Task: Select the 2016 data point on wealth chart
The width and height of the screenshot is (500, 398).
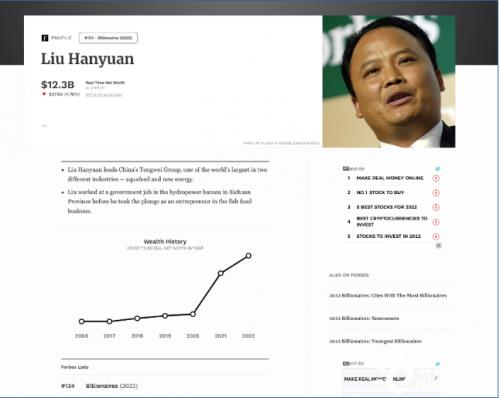Action: click(82, 321)
